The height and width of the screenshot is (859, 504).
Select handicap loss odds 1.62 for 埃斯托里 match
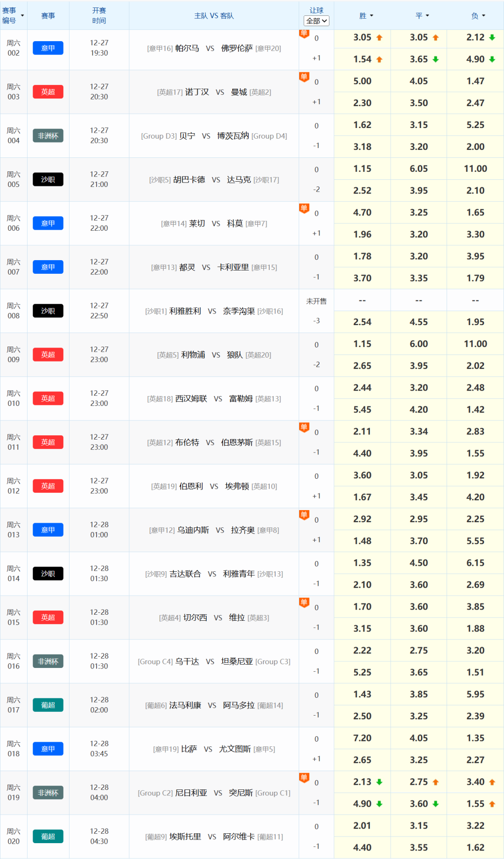(x=475, y=848)
